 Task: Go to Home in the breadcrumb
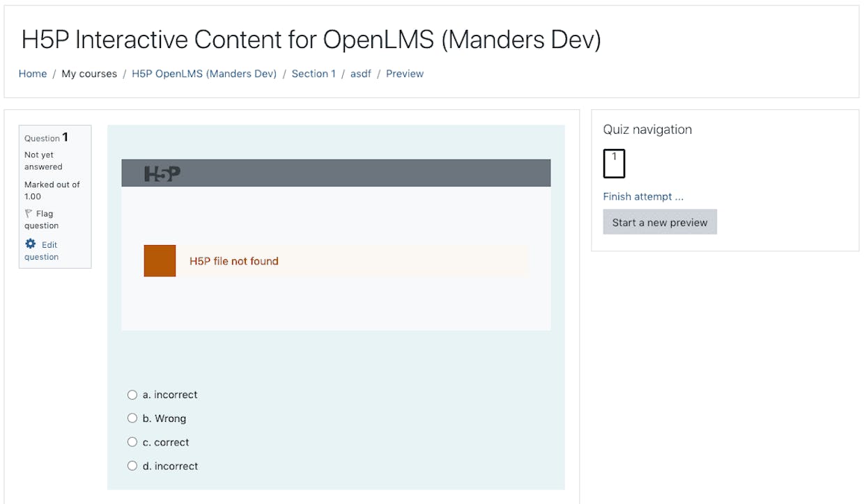(x=33, y=74)
